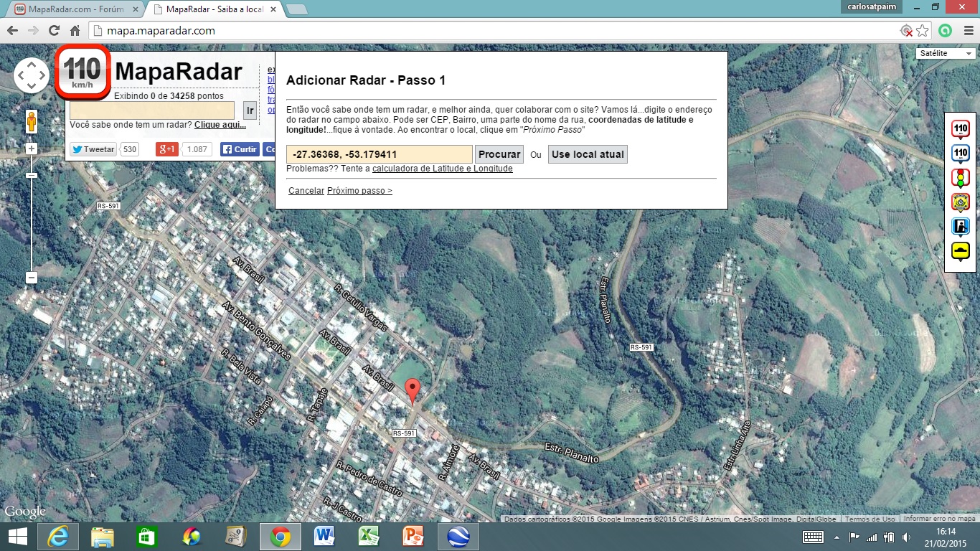Open File Explorer from the taskbar
The width and height of the screenshot is (980, 551).
pos(103,537)
